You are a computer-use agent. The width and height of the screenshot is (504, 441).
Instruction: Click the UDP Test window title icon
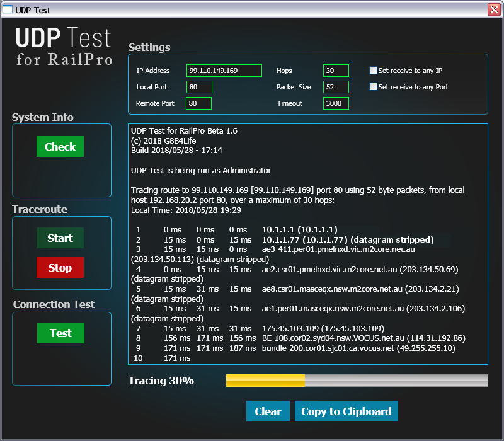(9, 10)
